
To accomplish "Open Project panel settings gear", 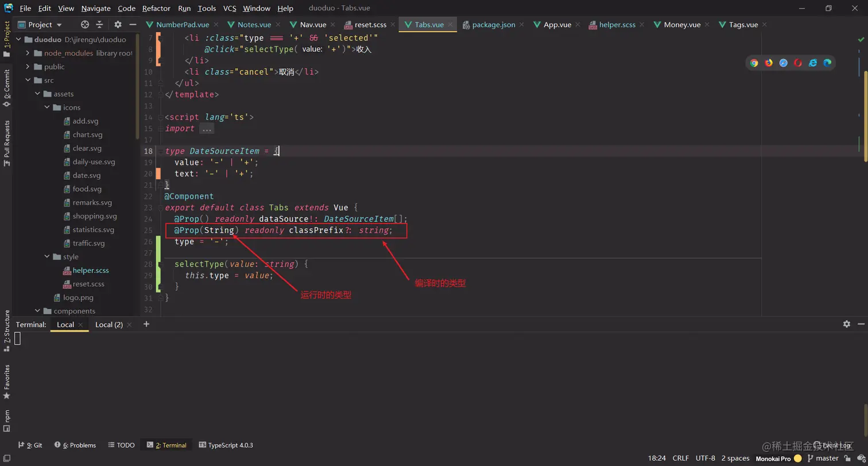I will (x=118, y=25).
